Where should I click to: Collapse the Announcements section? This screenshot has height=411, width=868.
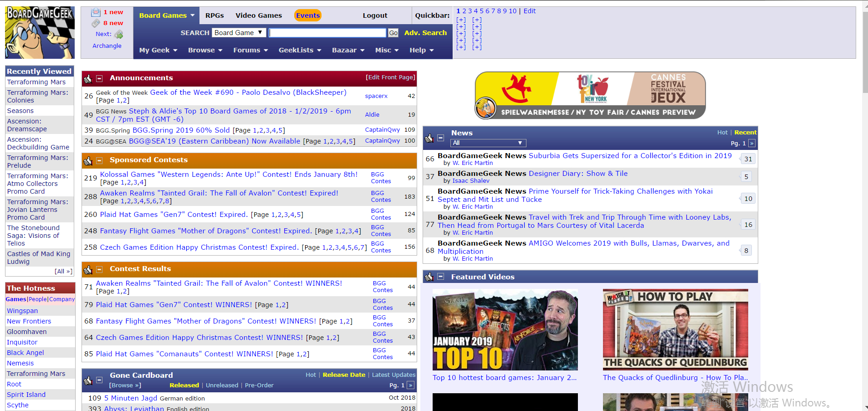(x=99, y=78)
